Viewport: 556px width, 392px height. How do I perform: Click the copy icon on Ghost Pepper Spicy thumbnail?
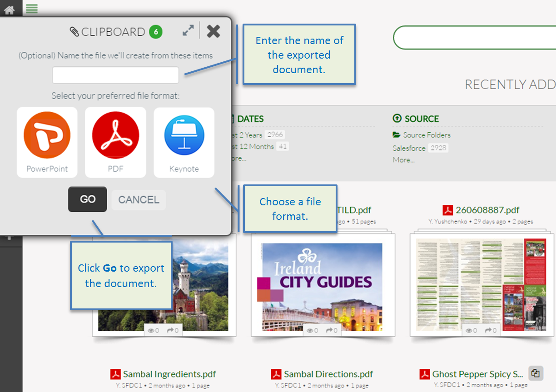[535, 373]
